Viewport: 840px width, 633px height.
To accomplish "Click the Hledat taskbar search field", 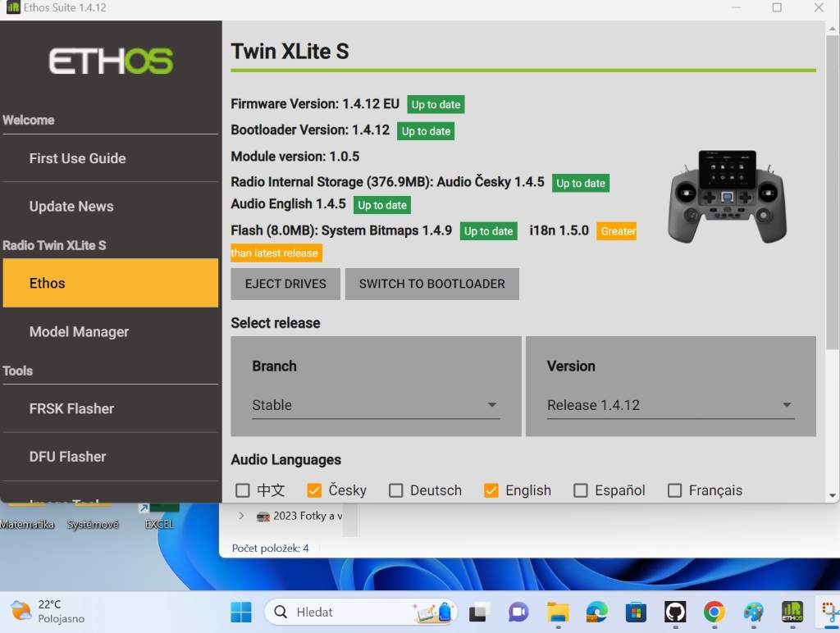I will pyautogui.click(x=345, y=612).
